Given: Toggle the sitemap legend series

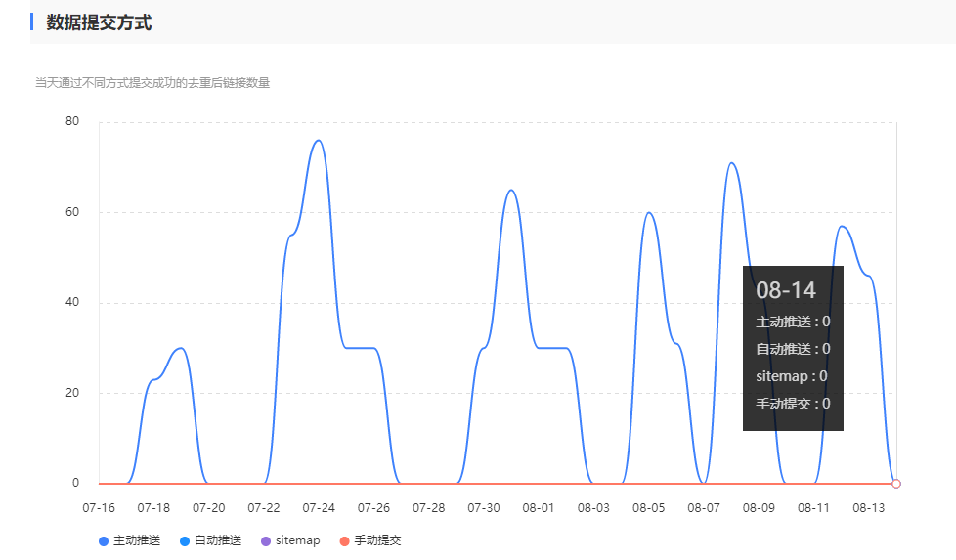Looking at the screenshot, I should click(x=290, y=540).
